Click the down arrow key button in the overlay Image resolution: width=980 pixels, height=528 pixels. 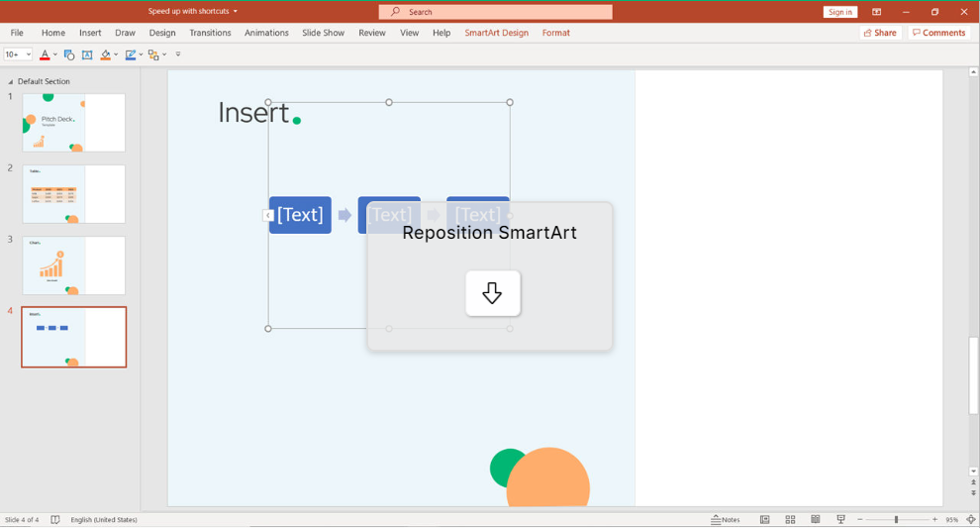tap(493, 293)
